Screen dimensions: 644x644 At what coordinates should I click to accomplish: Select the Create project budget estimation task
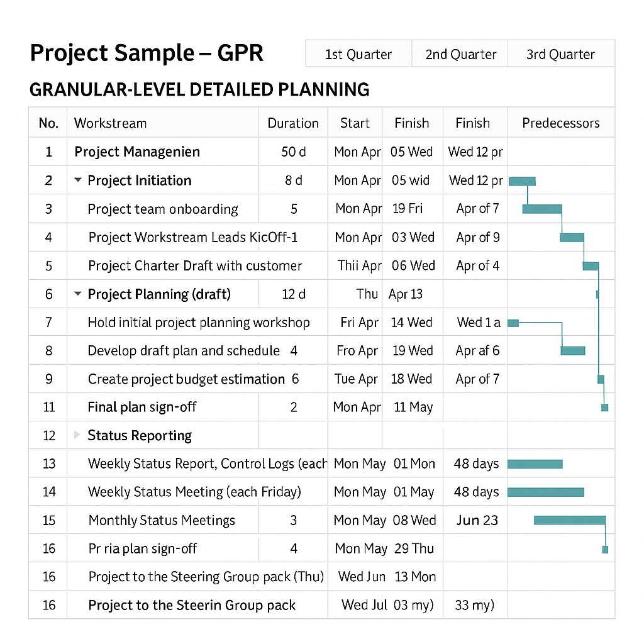186,379
